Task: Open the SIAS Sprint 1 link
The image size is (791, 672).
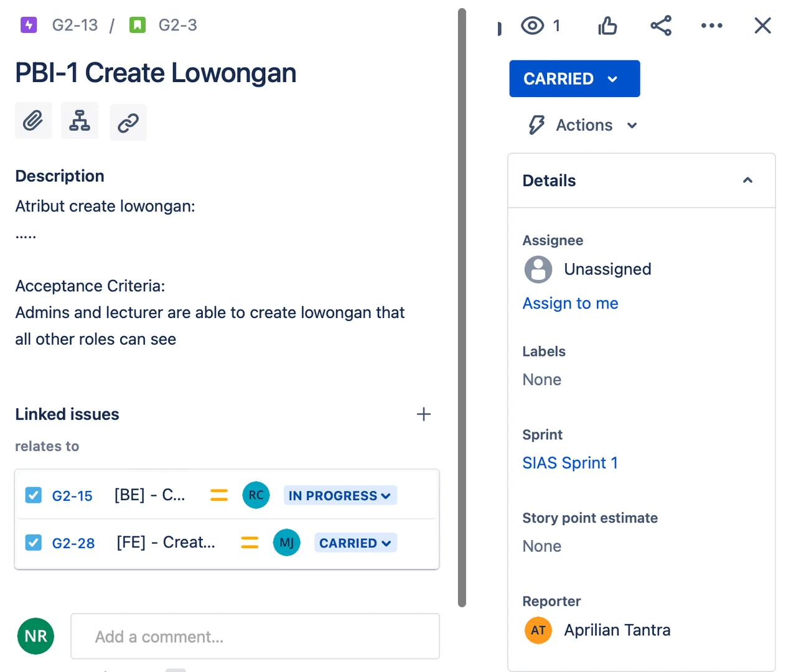Action: point(570,463)
